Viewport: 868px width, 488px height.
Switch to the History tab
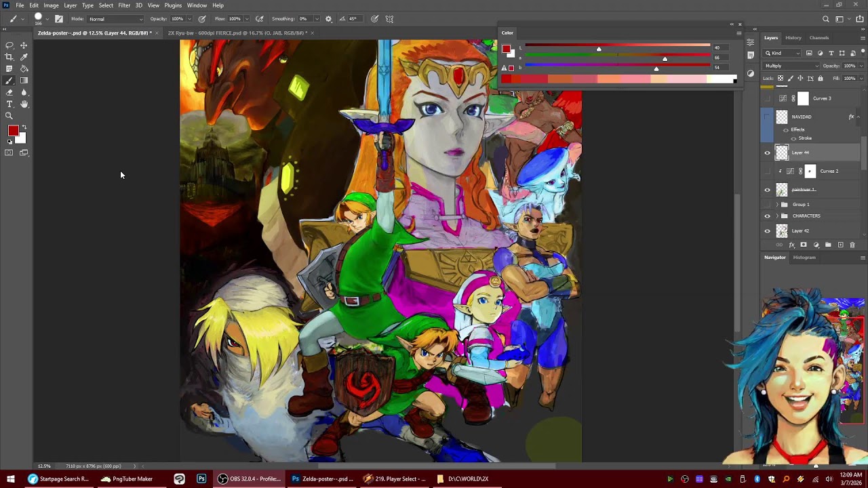pos(793,38)
